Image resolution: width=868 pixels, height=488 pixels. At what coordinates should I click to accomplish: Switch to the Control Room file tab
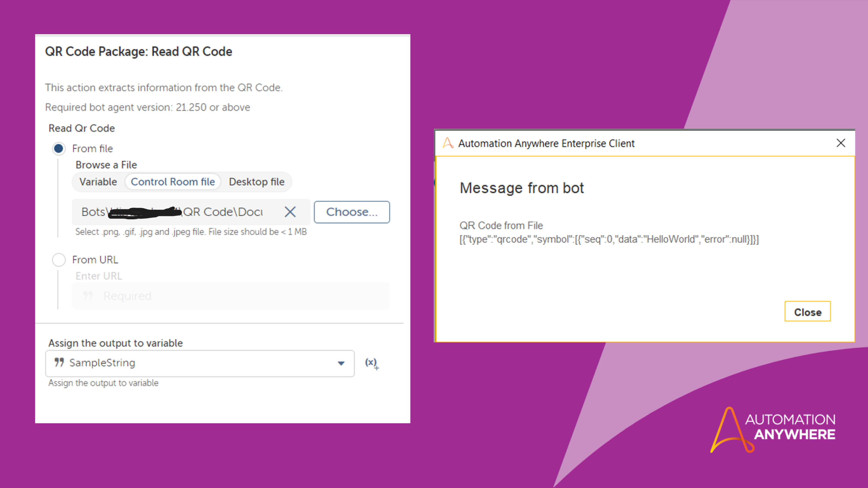[172, 182]
